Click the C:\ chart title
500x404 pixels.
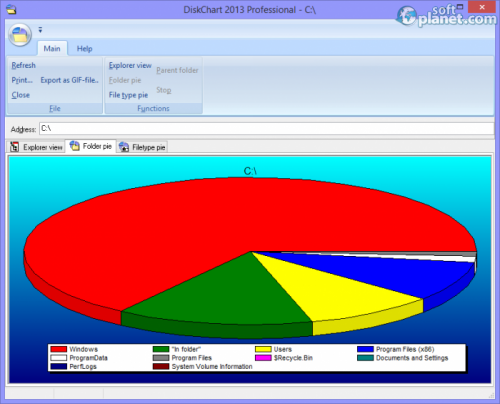click(250, 171)
